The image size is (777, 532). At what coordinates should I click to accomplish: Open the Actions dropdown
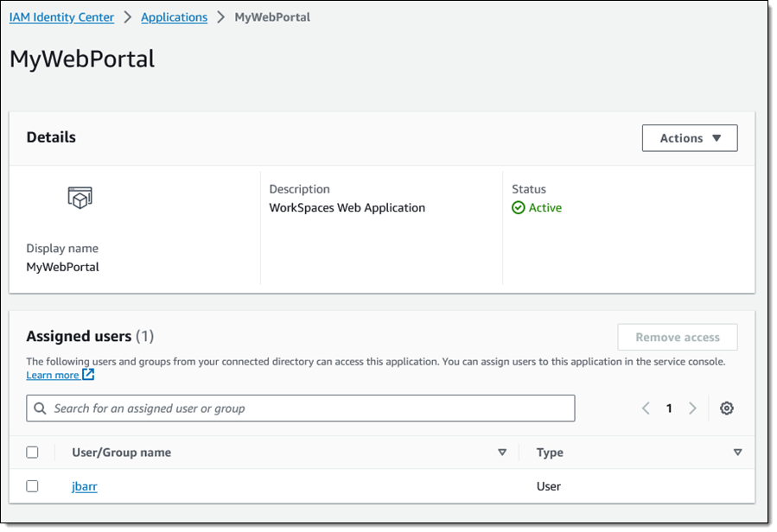(690, 138)
